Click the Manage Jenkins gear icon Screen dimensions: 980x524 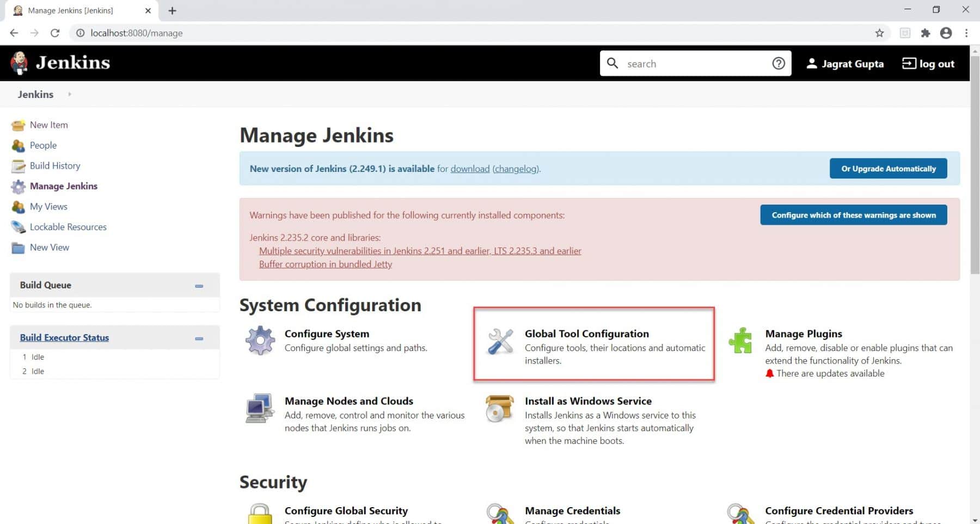pos(18,186)
